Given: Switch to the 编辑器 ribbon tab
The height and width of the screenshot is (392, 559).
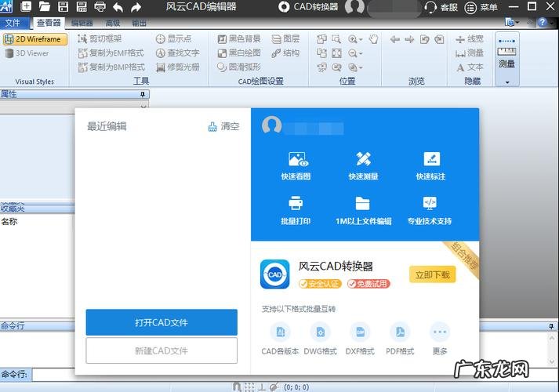Looking at the screenshot, I should coord(82,24).
